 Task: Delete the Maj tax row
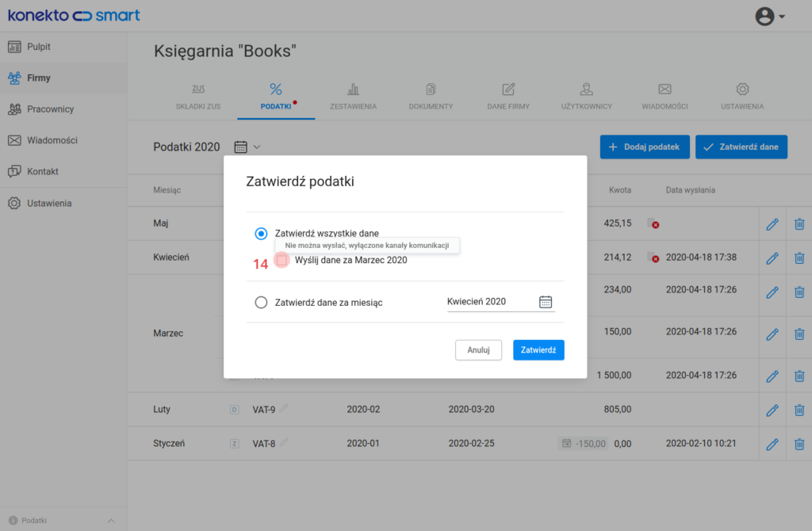click(x=799, y=224)
